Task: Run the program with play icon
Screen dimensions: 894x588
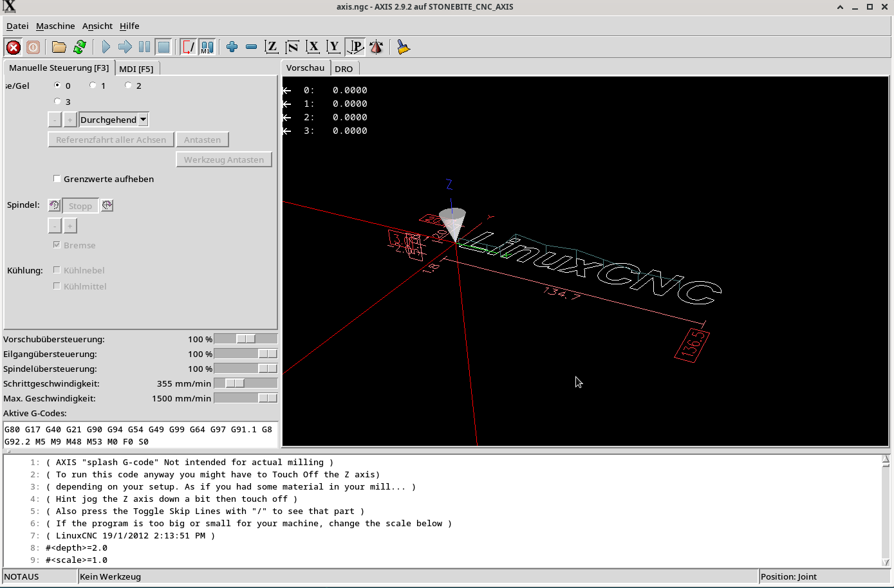Action: point(106,47)
